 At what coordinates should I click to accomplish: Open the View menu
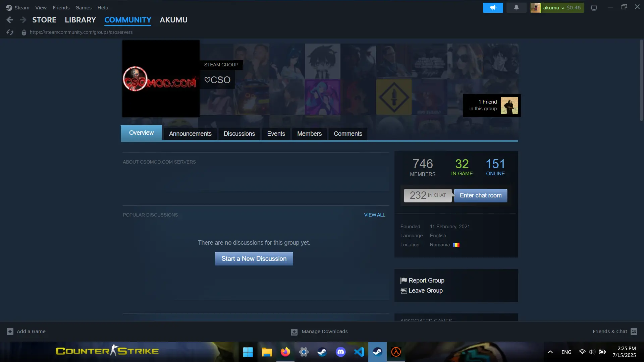coord(41,8)
